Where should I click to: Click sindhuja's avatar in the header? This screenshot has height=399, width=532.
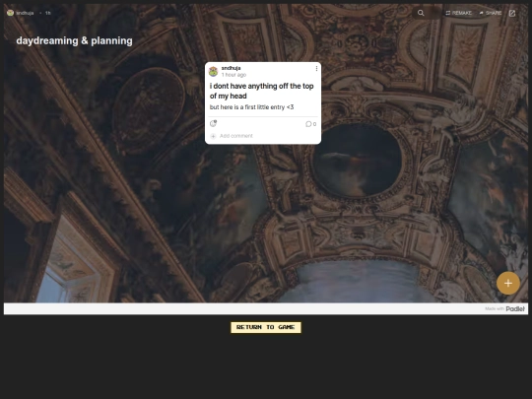10,13
